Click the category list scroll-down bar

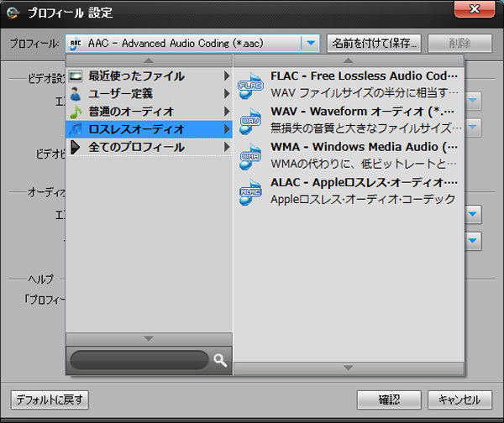[x=149, y=339]
